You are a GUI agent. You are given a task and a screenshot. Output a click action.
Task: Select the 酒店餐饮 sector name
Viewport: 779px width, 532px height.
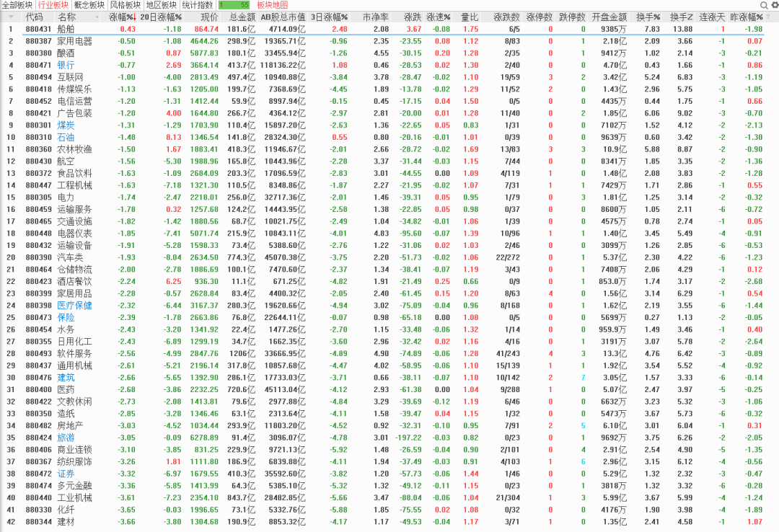pyautogui.click(x=74, y=281)
